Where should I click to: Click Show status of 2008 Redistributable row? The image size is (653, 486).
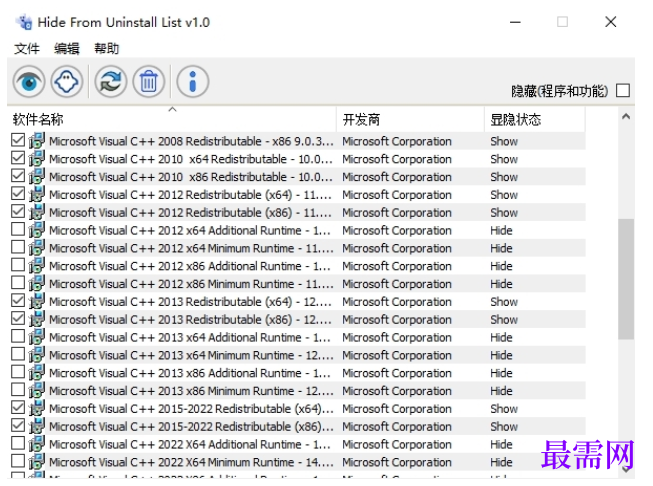click(504, 141)
